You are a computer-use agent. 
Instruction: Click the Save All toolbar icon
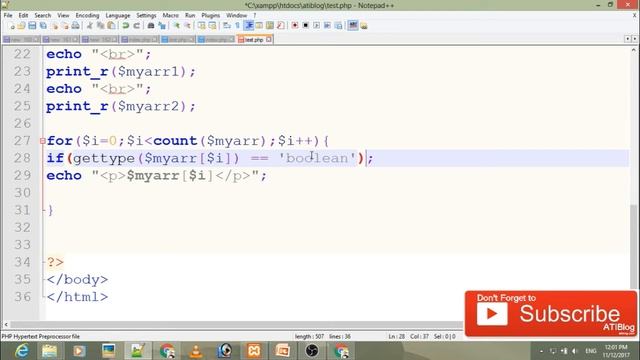[x=43, y=26]
